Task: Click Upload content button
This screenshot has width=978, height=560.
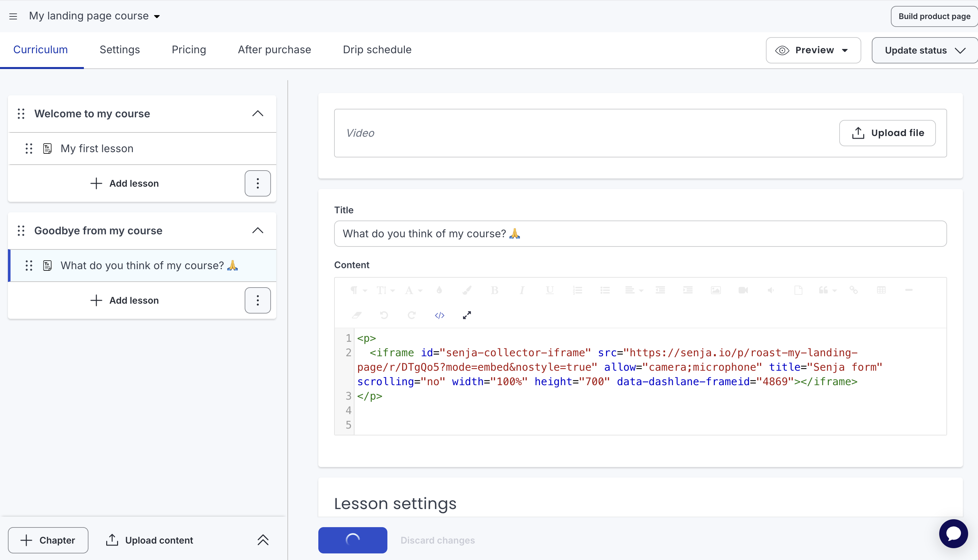Action: click(150, 540)
